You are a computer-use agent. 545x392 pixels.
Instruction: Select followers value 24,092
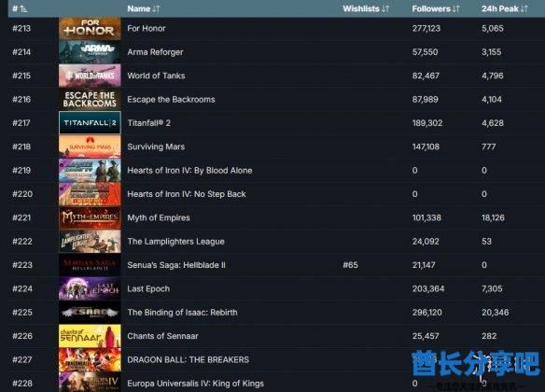426,241
